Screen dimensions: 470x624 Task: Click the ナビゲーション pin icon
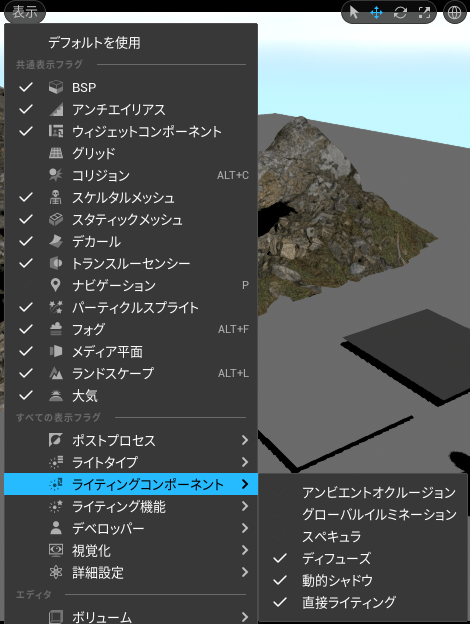click(56, 285)
